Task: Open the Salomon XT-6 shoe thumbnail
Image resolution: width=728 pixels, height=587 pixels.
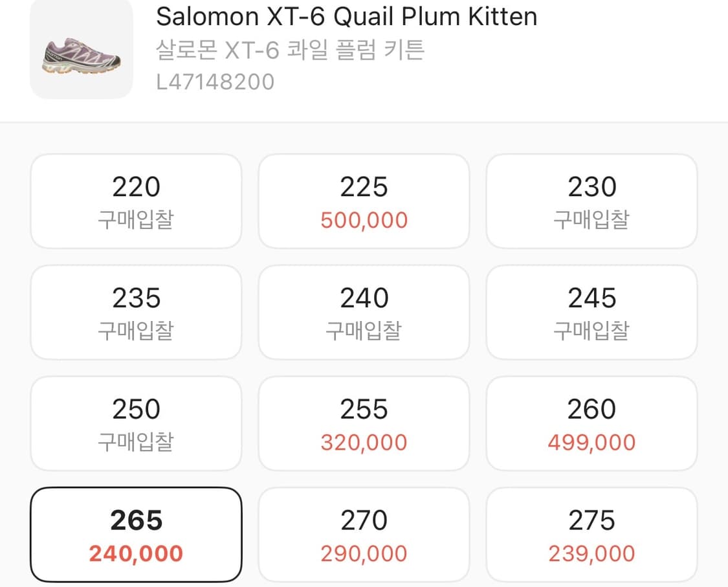Action: 82,50
